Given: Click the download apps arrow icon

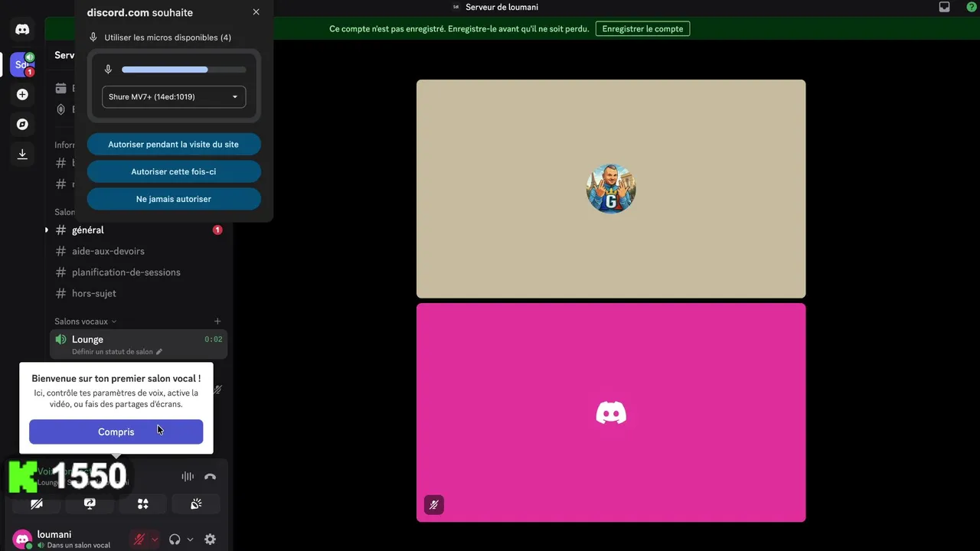Looking at the screenshot, I should [22, 154].
